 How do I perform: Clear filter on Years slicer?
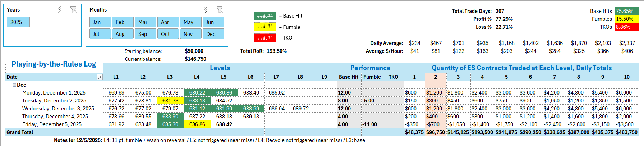click(x=74, y=10)
